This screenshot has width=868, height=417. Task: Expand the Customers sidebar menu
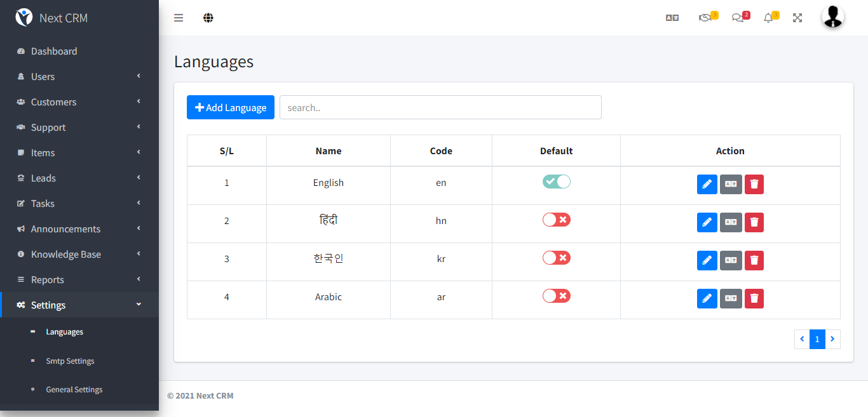tap(53, 102)
